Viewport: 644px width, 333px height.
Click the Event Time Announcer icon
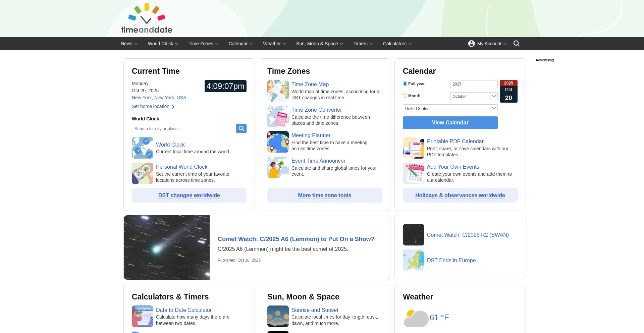click(x=278, y=167)
